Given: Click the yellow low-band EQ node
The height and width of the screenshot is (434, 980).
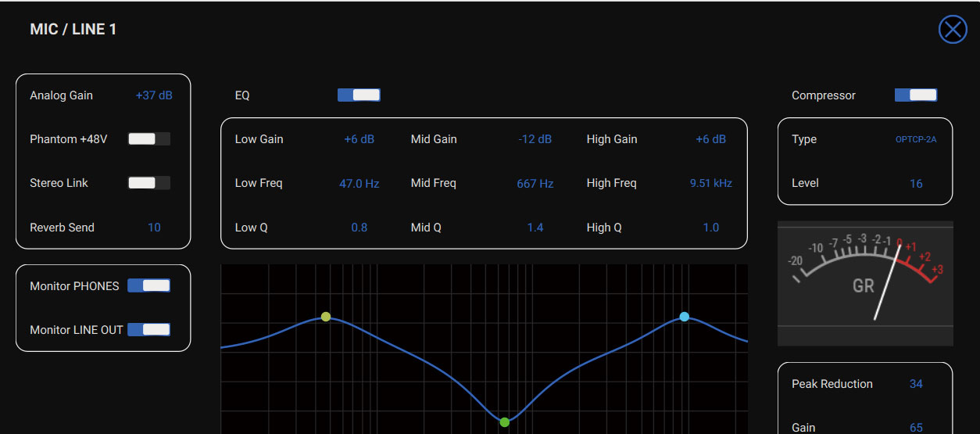Looking at the screenshot, I should pos(326,317).
